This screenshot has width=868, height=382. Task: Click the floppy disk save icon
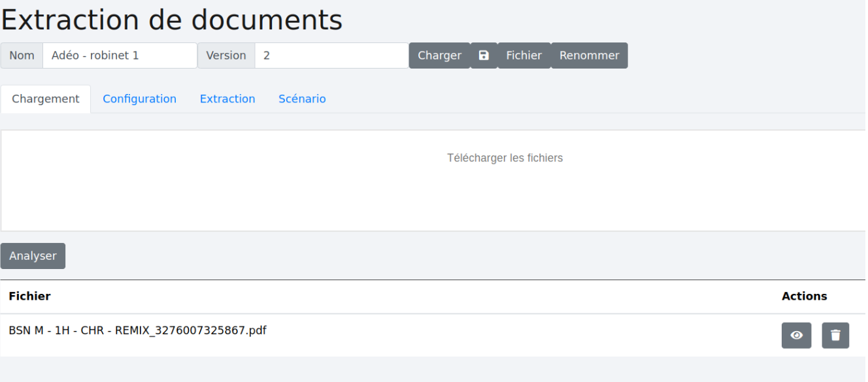coord(484,56)
